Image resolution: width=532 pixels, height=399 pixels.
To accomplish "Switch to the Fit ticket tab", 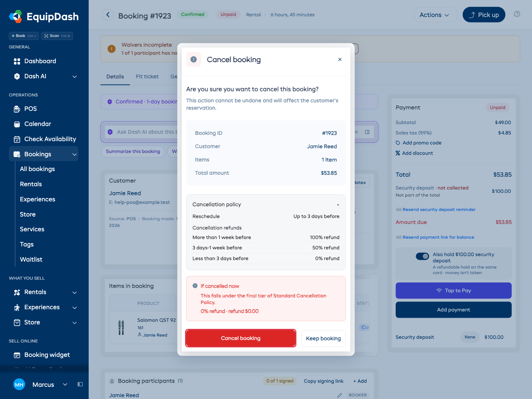I will click(147, 76).
